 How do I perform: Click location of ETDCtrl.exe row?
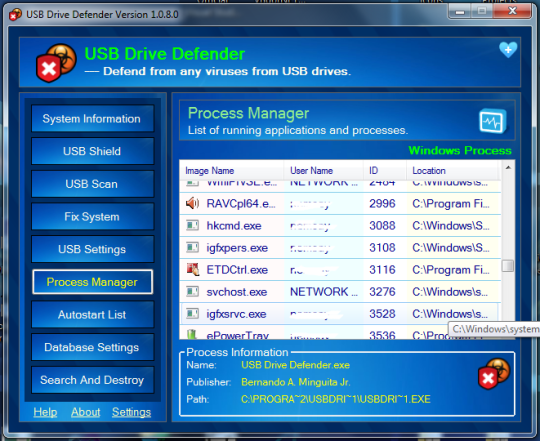point(451,270)
